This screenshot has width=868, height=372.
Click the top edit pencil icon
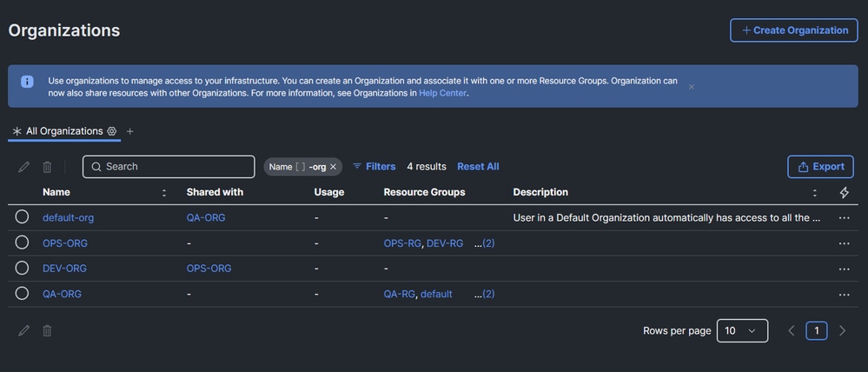click(x=23, y=167)
